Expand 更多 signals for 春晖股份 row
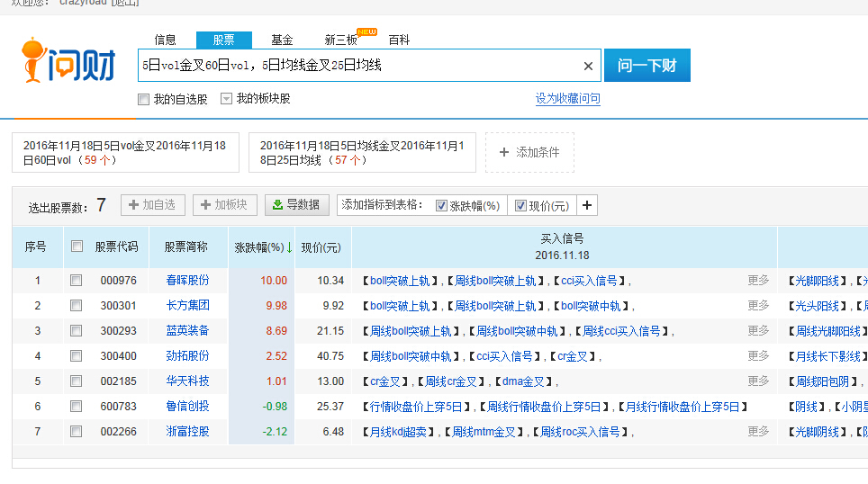 (758, 280)
